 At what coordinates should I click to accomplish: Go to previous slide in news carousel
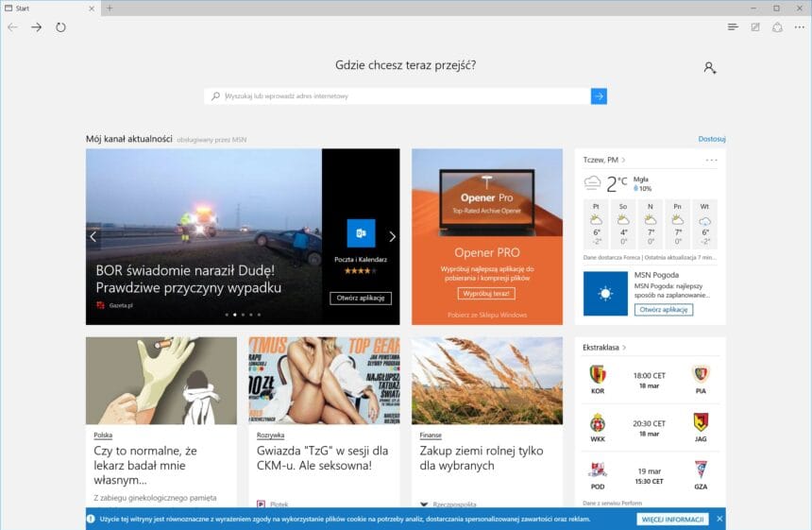click(x=93, y=237)
